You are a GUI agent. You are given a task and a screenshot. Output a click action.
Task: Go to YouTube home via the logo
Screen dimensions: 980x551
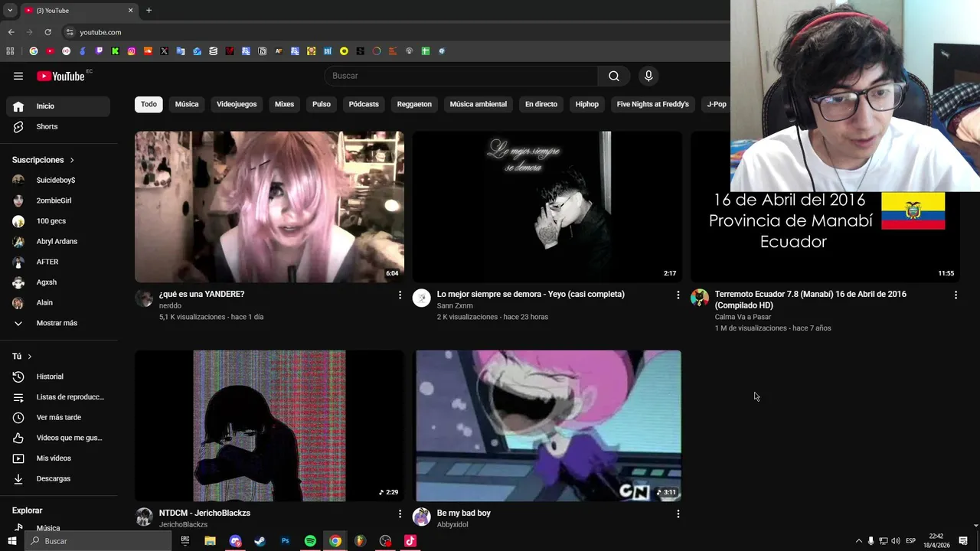tap(60, 76)
